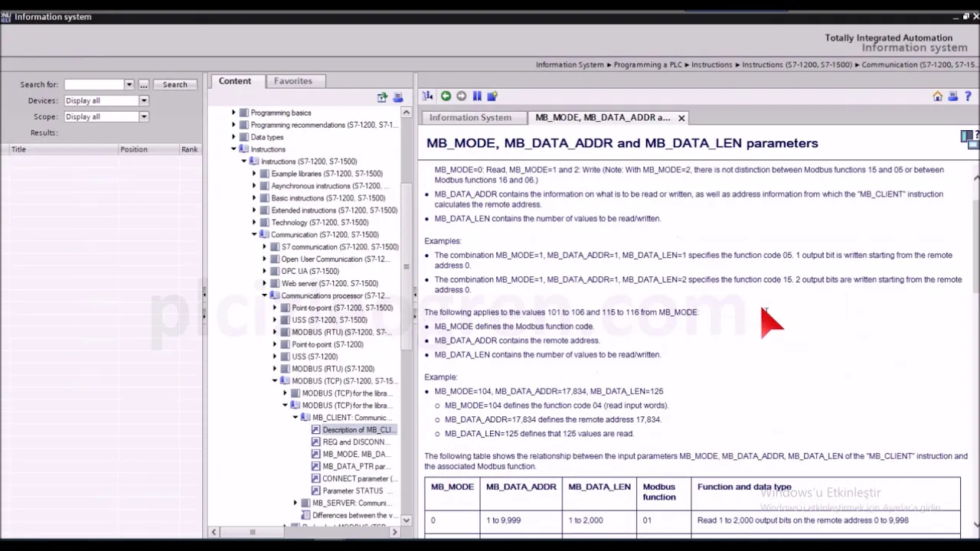980x551 pixels.
Task: Click book icon next to Data types
Action: (x=244, y=137)
